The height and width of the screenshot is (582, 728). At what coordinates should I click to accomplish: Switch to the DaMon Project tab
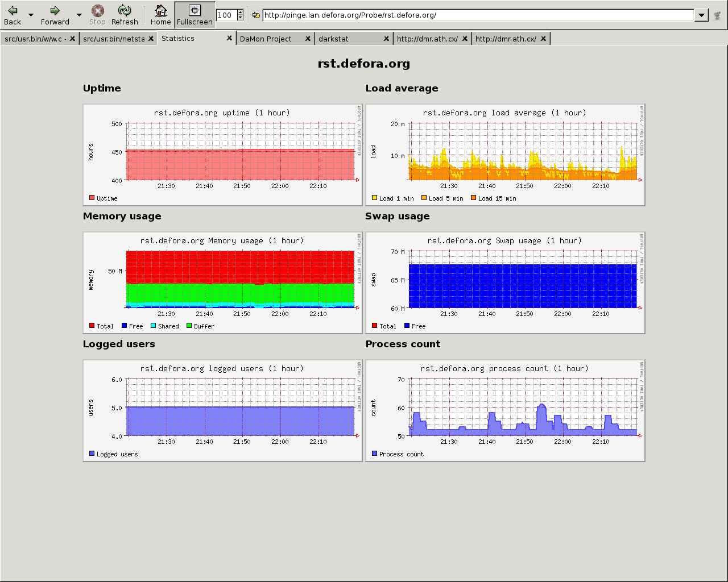point(266,39)
